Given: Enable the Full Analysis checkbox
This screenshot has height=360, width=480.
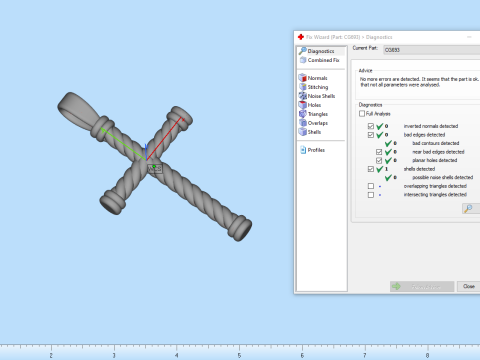Looking at the screenshot, I should click(x=362, y=114).
